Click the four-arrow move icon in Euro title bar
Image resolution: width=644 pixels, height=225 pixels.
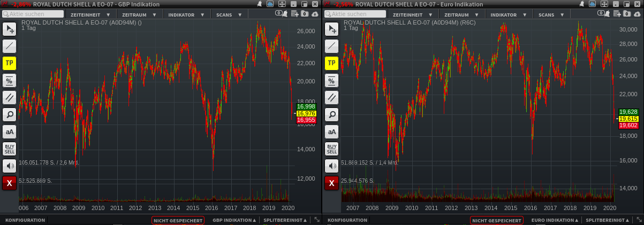[604, 4]
